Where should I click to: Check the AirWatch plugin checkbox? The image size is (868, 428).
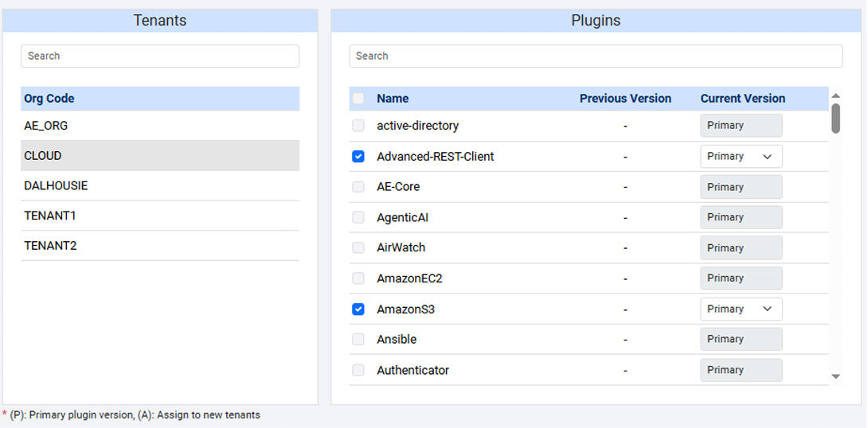(x=358, y=247)
